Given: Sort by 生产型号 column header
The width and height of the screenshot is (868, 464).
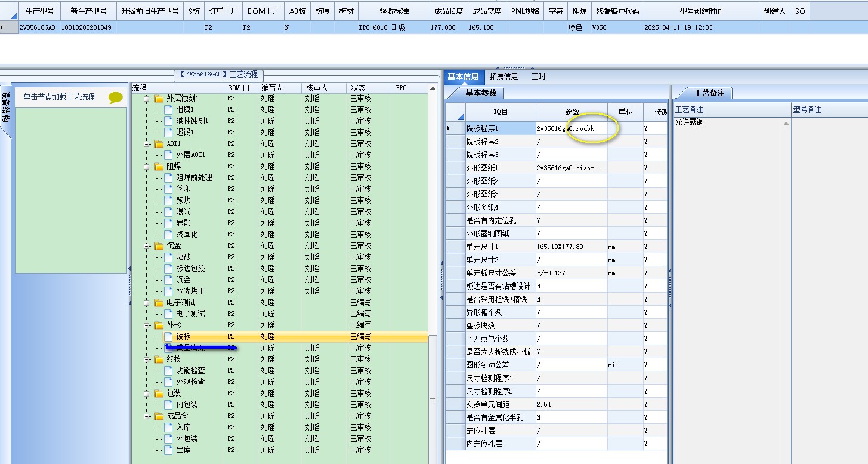Looking at the screenshot, I should point(39,11).
